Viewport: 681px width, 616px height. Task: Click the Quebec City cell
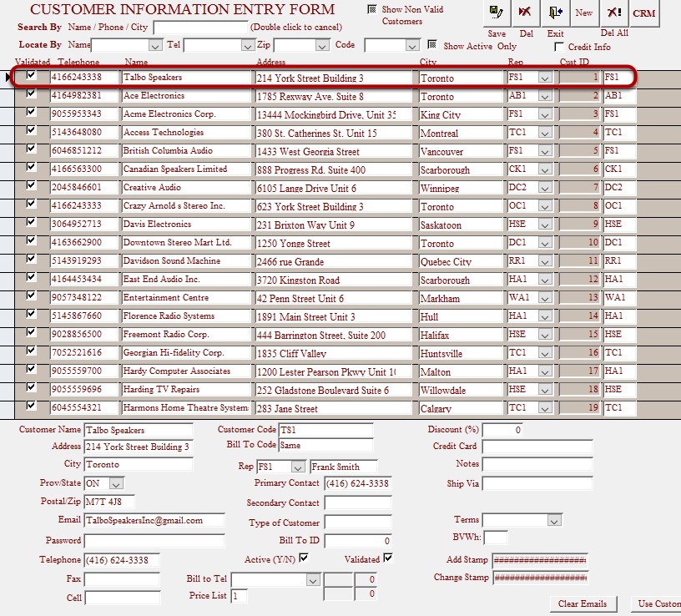click(x=461, y=261)
